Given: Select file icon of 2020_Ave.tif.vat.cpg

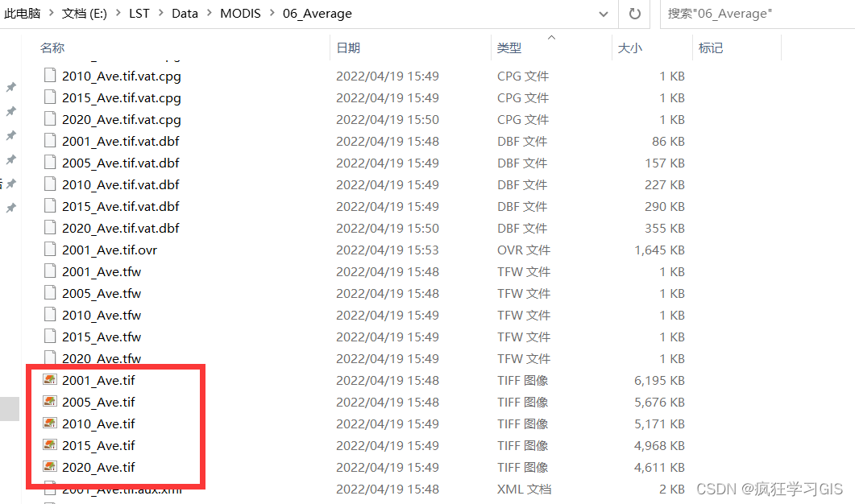Looking at the screenshot, I should click(50, 119).
